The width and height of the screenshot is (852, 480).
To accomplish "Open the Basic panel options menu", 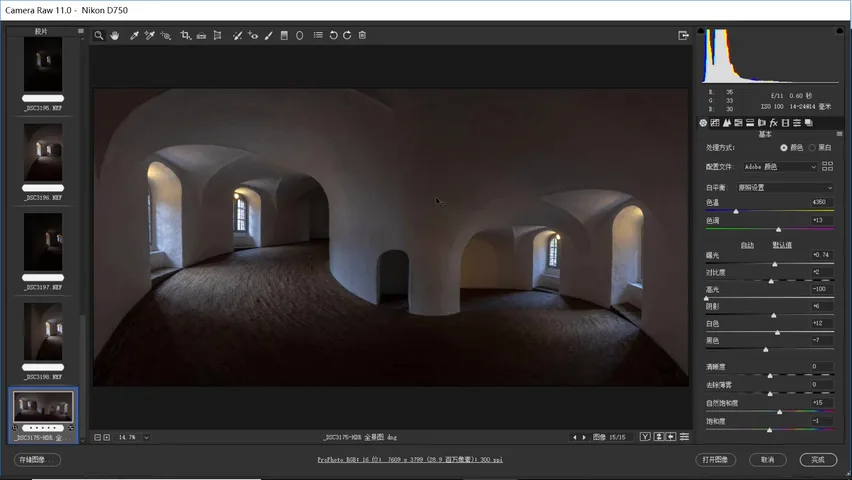I will point(839,134).
